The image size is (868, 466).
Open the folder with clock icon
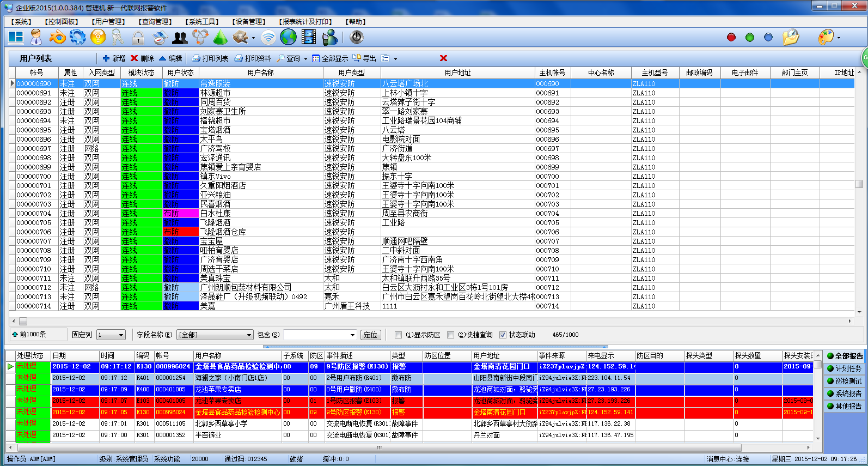tap(790, 37)
